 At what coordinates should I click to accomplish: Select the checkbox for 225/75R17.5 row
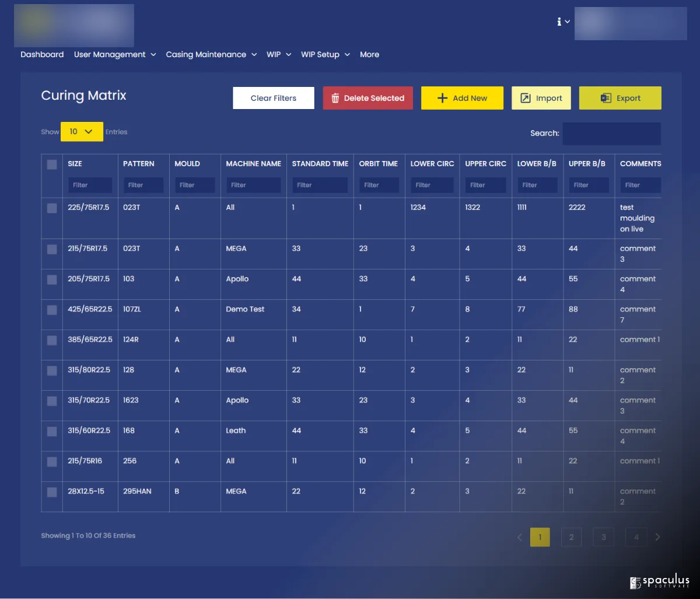click(52, 208)
